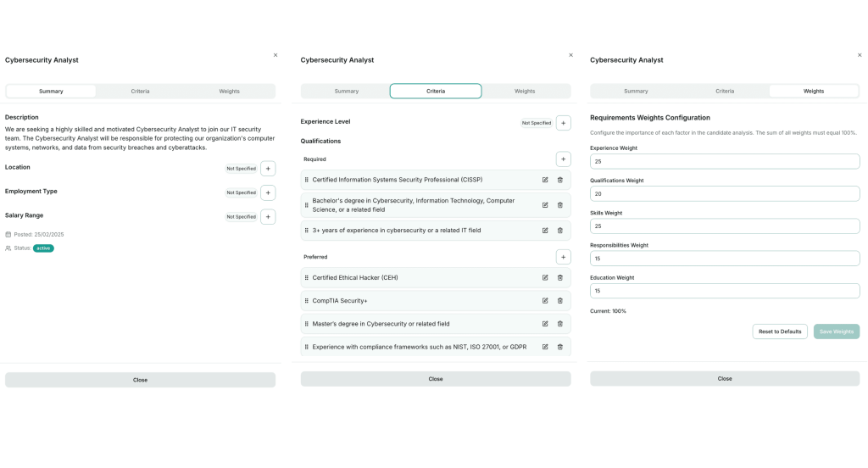Open Summary tab in the Weights panel
The image size is (868, 468).
(636, 91)
